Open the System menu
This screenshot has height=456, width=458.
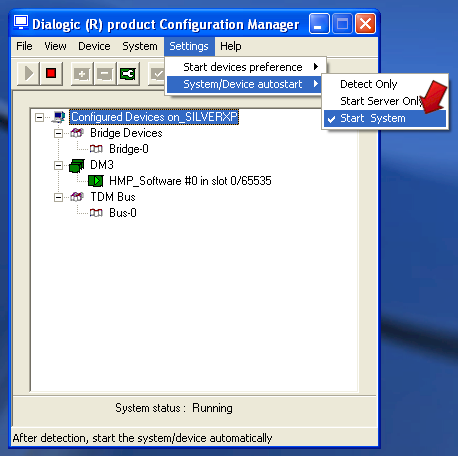tap(140, 46)
